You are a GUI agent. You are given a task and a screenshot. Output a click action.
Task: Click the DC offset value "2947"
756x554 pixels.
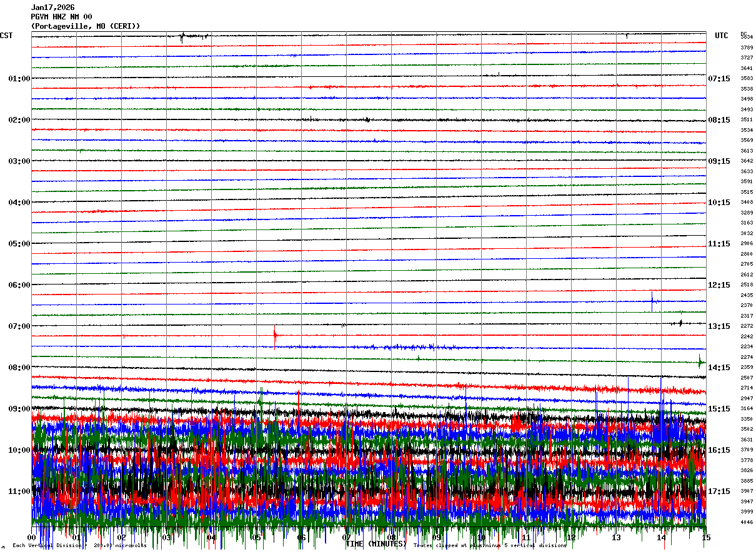[x=747, y=398]
